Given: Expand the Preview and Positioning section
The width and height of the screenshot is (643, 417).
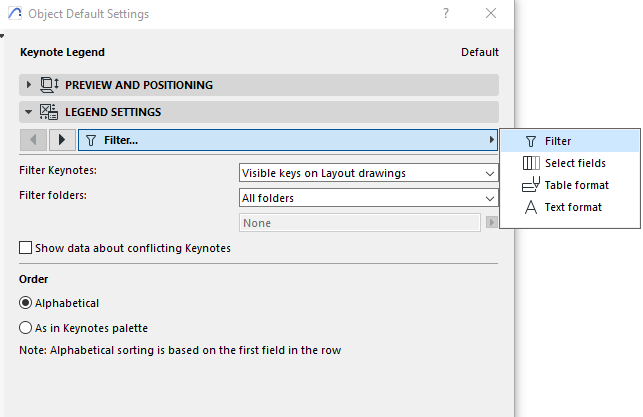Looking at the screenshot, I should coord(29,85).
